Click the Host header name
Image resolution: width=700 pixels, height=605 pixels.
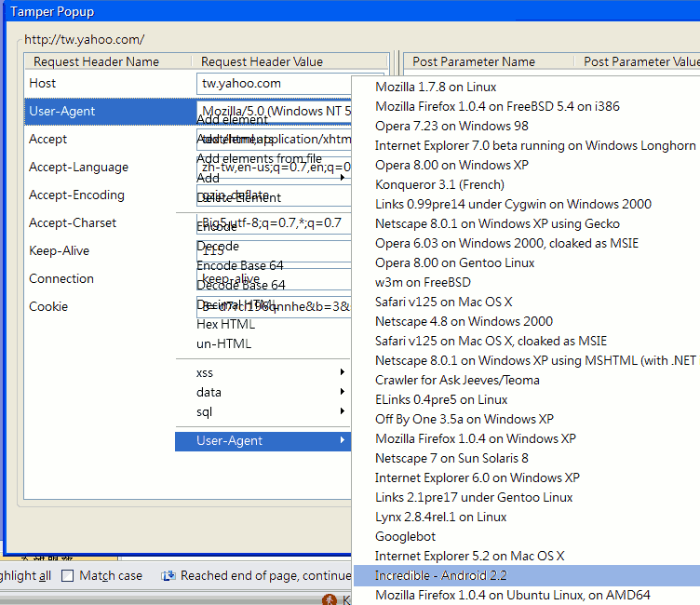tap(43, 83)
